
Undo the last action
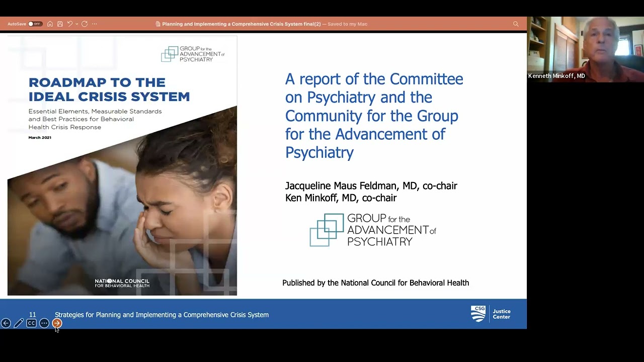pyautogui.click(x=70, y=24)
